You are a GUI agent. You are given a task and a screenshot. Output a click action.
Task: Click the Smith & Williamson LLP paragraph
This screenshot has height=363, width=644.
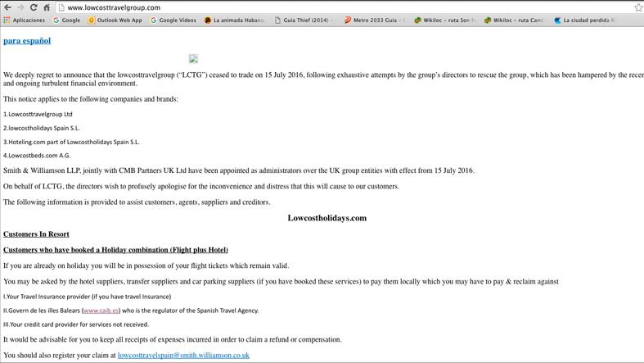[x=239, y=170]
